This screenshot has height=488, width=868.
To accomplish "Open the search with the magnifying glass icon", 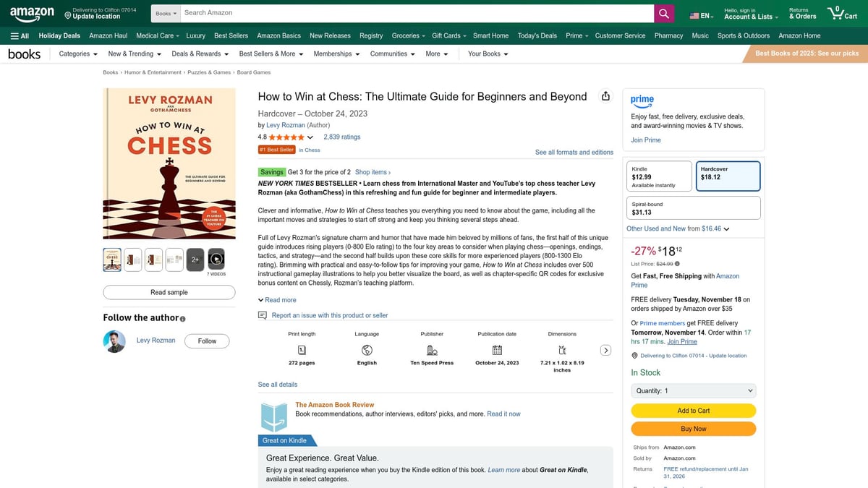I will click(x=663, y=12).
